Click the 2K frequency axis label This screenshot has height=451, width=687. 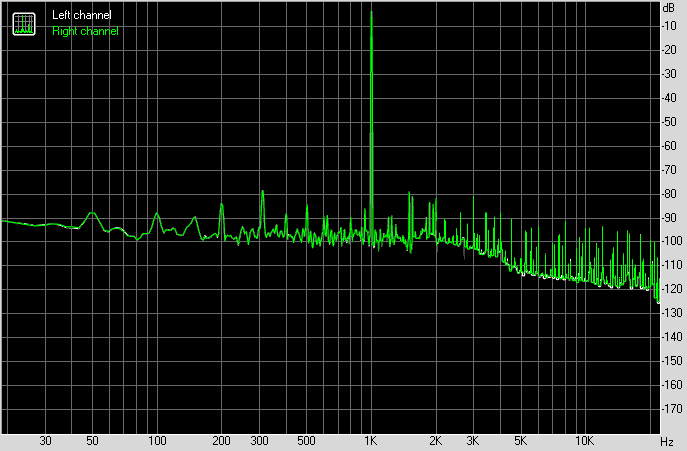[436, 441]
